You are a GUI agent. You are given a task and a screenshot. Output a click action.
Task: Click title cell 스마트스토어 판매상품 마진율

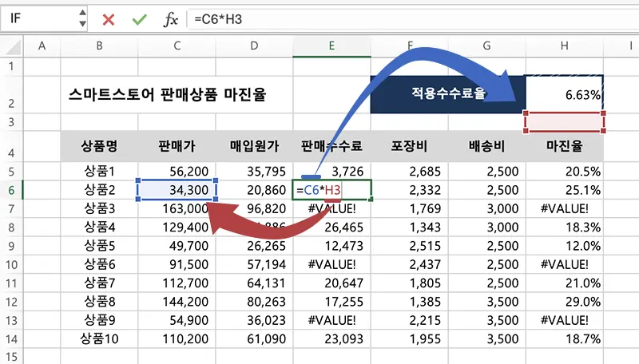pos(167,94)
